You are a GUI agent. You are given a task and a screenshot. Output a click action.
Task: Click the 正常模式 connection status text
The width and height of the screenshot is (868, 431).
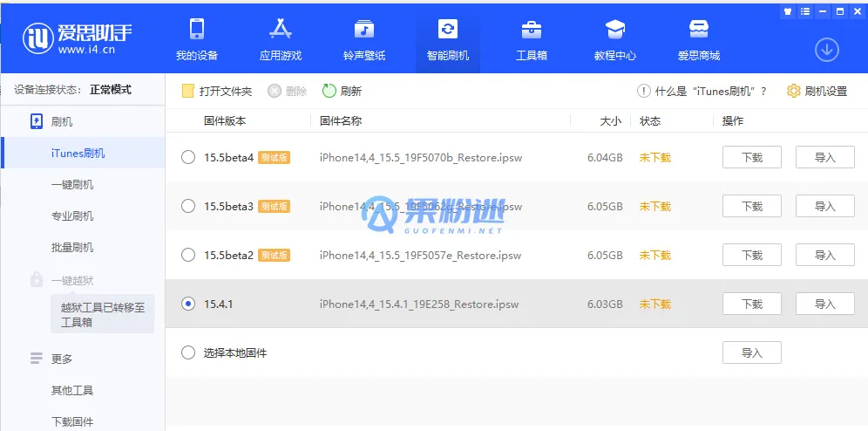click(111, 90)
